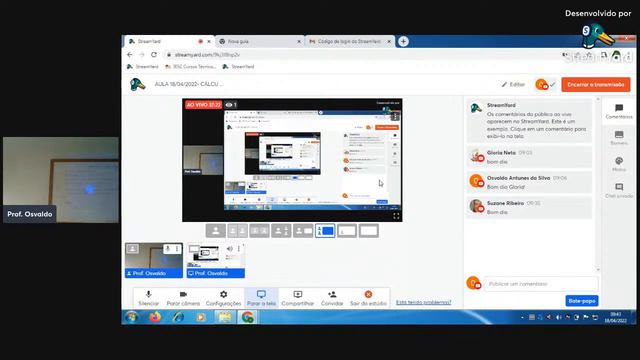The width and height of the screenshot is (640, 360).
Task: Show Gloria Neto's 'bom dia' comment
Action: (x=529, y=157)
